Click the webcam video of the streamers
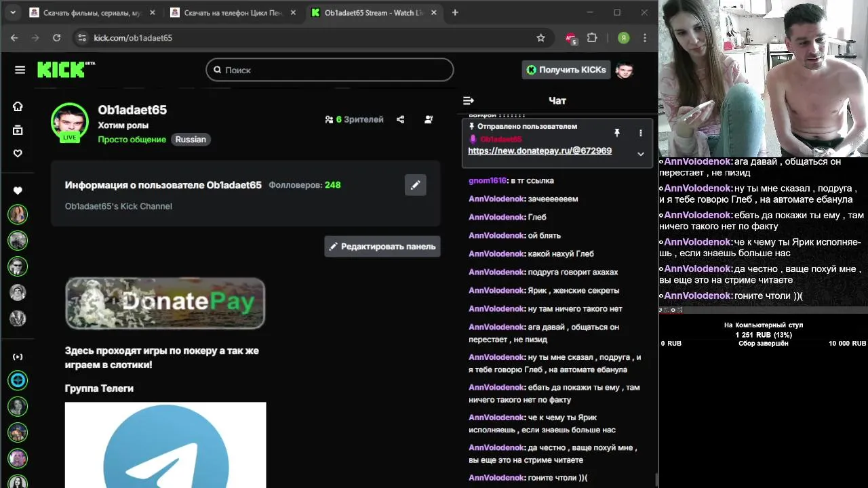 (763, 78)
